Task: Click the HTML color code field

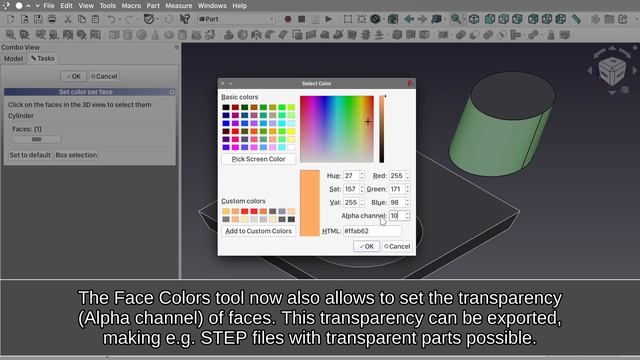Action: coord(372,231)
